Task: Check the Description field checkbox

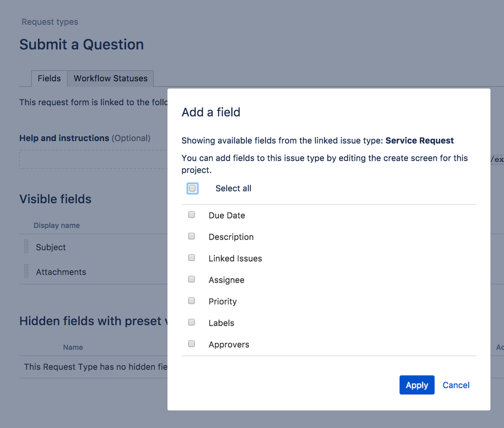Action: coord(192,236)
